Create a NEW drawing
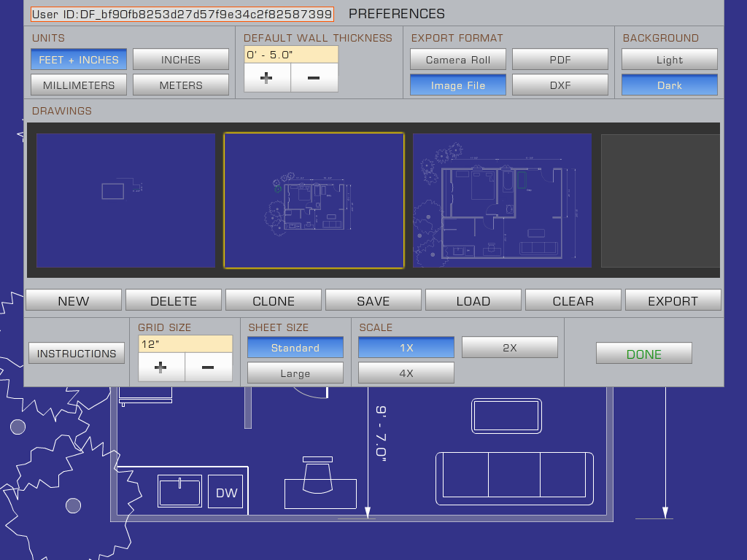 (74, 300)
